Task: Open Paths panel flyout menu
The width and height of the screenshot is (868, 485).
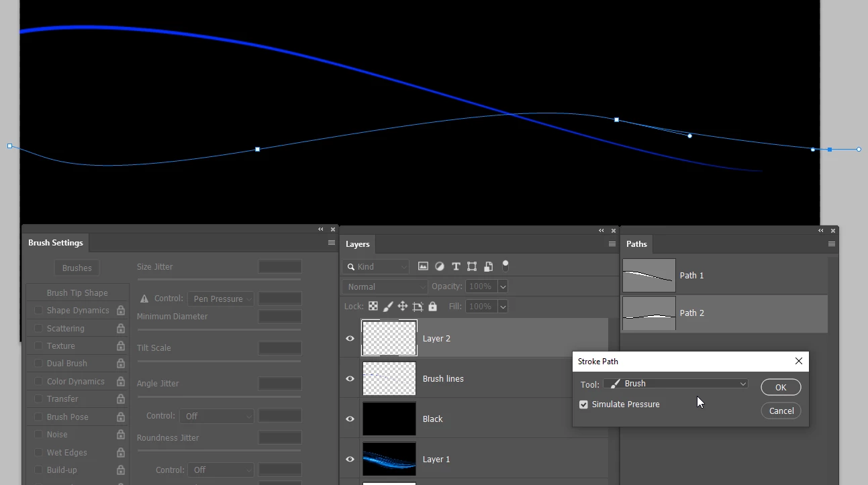Action: click(x=832, y=244)
